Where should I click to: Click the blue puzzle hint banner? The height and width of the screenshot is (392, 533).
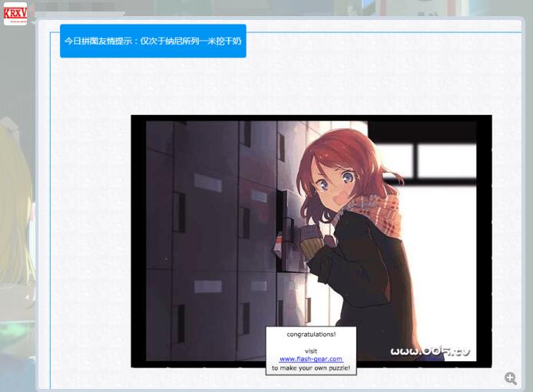(153, 41)
